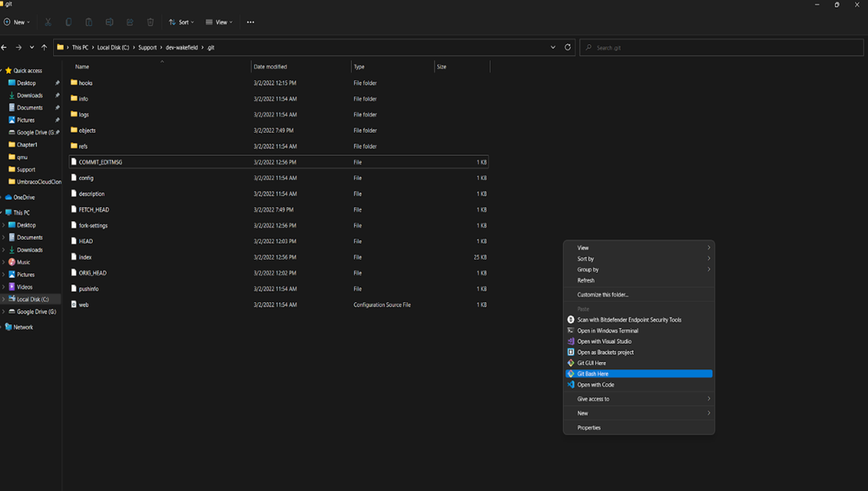This screenshot has width=868, height=491.
Task: Open the Sort dropdown menu
Action: (x=181, y=22)
